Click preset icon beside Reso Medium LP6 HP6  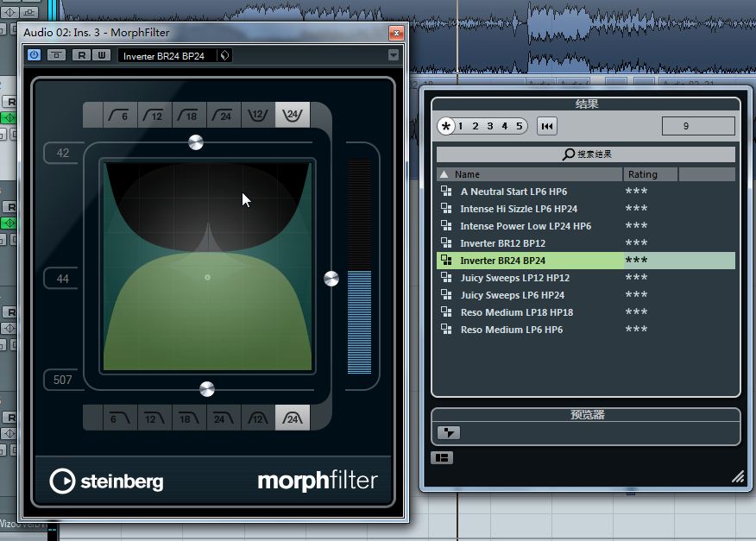(446, 330)
